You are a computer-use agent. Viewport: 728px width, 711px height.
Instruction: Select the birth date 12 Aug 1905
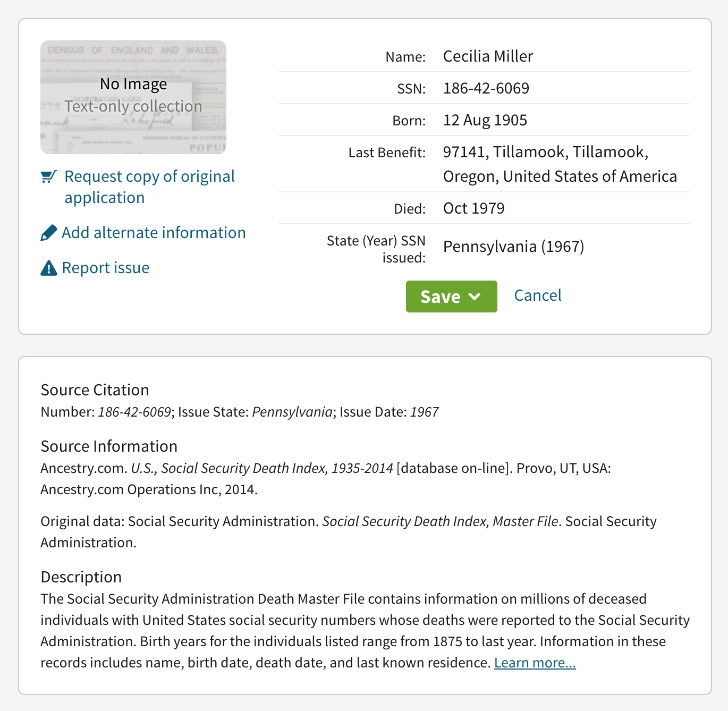pyautogui.click(x=485, y=120)
